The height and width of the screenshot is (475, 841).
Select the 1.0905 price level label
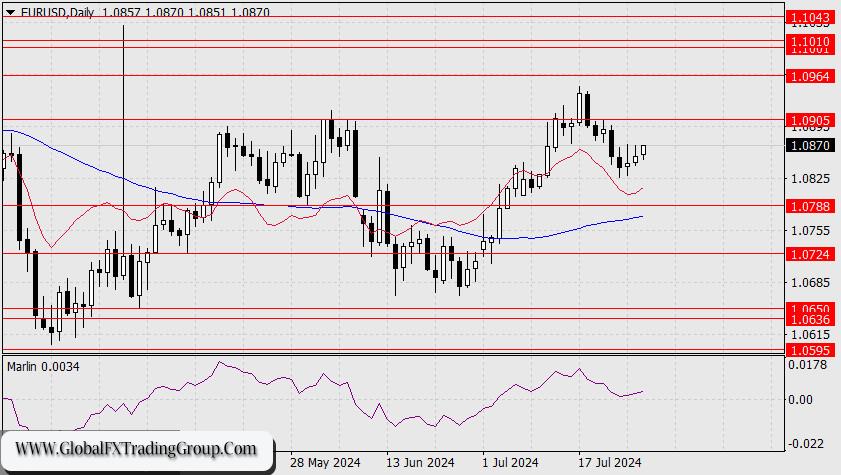coord(810,121)
